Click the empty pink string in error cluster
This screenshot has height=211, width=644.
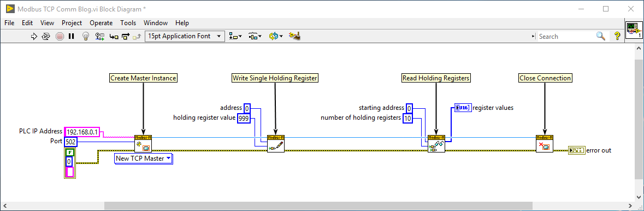69,172
